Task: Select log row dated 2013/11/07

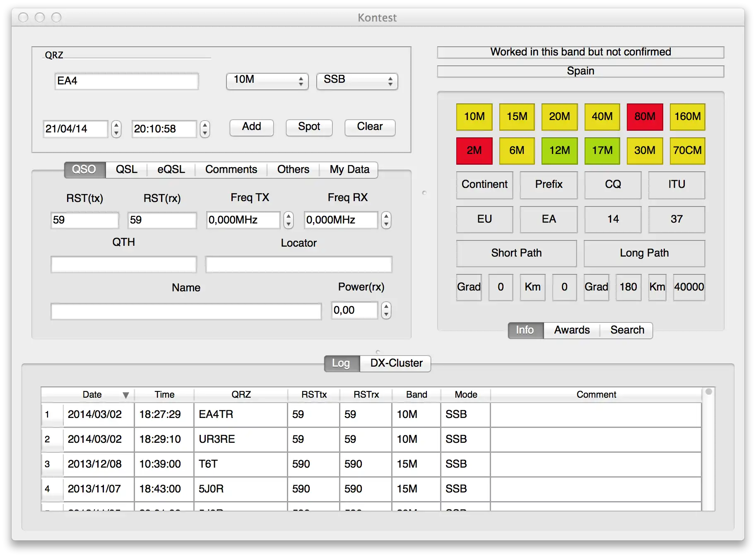Action: point(371,489)
